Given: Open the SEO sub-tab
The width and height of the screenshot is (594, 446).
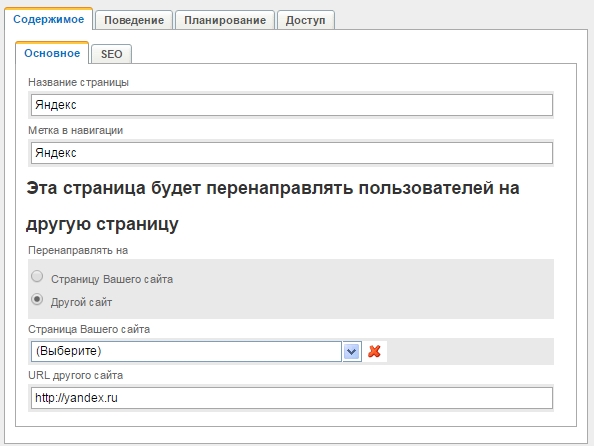Looking at the screenshot, I should pyautogui.click(x=111, y=54).
